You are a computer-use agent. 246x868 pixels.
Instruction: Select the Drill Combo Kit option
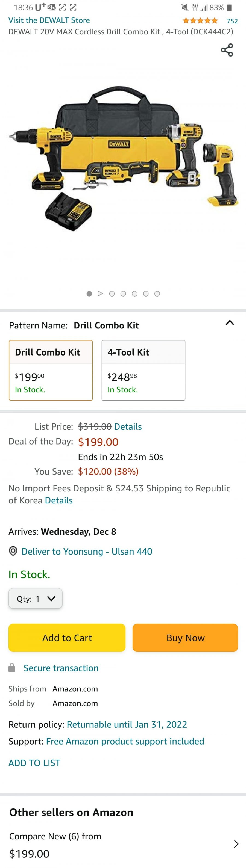pos(51,370)
